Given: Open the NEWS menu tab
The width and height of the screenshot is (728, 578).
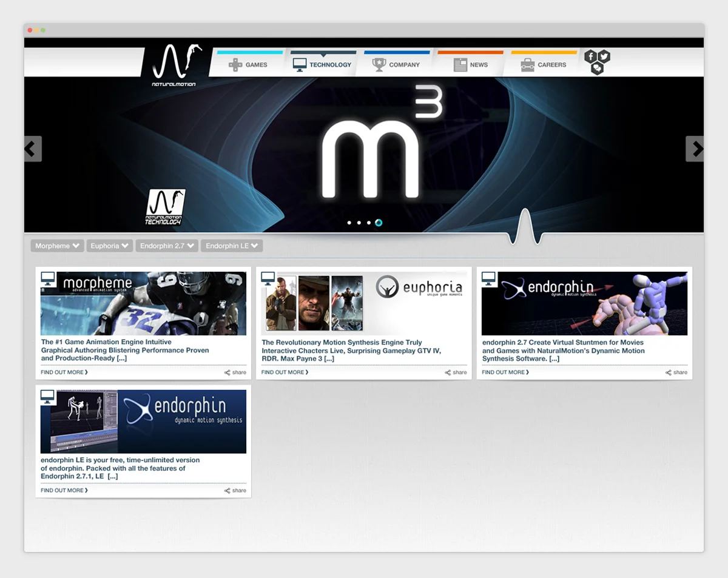Looking at the screenshot, I should pyautogui.click(x=470, y=64).
